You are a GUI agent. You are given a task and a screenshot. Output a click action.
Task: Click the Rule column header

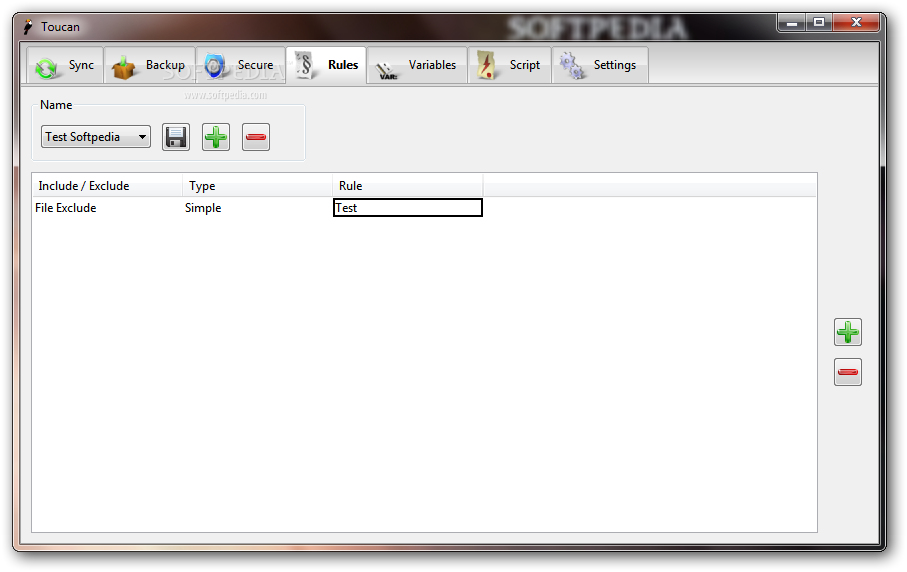[x=408, y=186]
